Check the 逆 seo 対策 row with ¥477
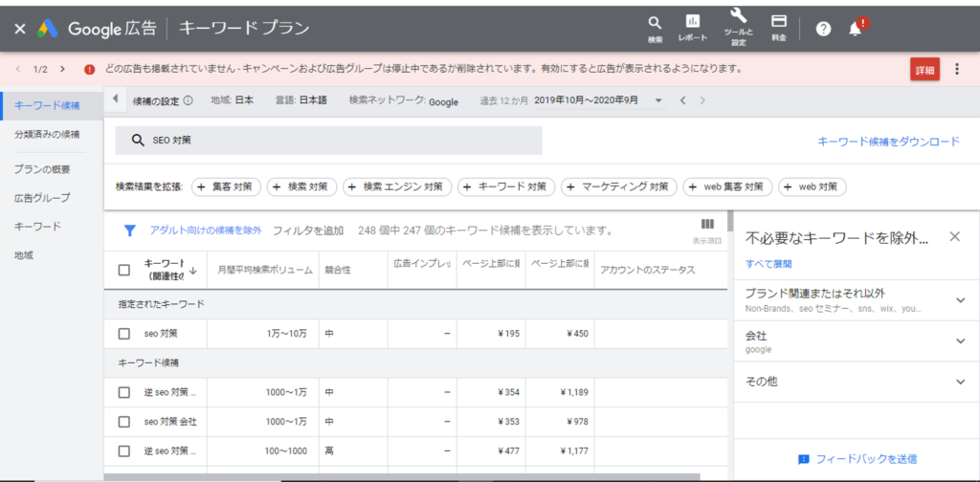This screenshot has height=482, width=980. tap(123, 450)
